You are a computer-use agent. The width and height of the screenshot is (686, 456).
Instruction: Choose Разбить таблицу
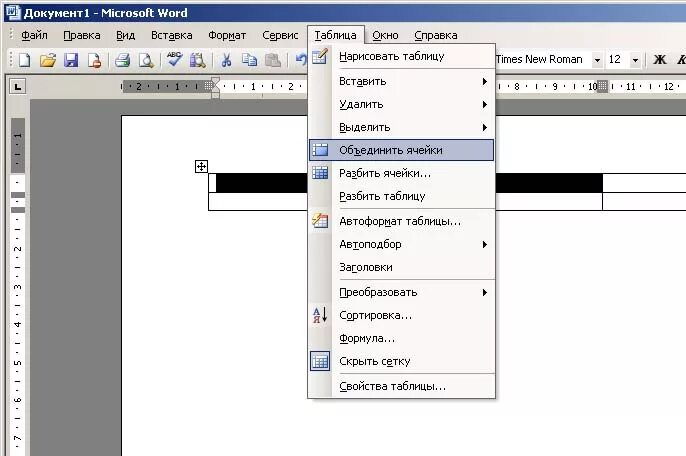(402, 196)
